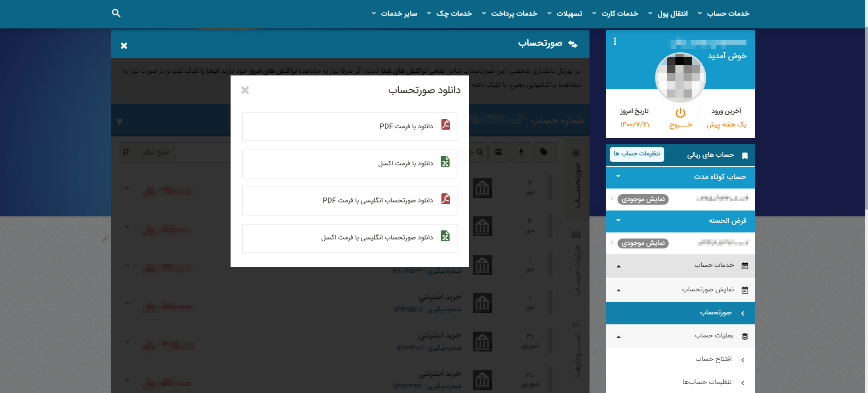Click the calendar icon beside نمایش صورتحساب
The height and width of the screenshot is (393, 868).
pos(745,290)
